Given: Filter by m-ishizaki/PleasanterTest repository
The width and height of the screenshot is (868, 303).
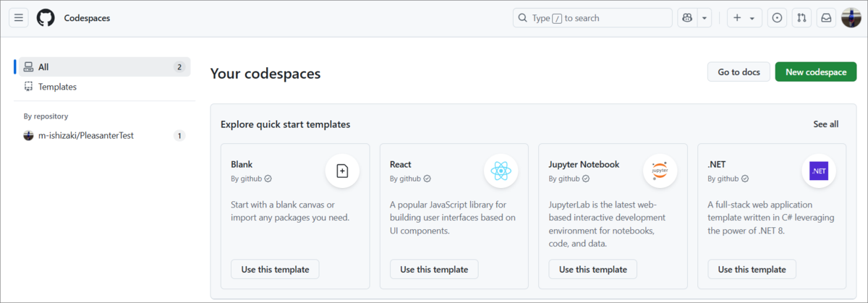Looking at the screenshot, I should tap(104, 135).
